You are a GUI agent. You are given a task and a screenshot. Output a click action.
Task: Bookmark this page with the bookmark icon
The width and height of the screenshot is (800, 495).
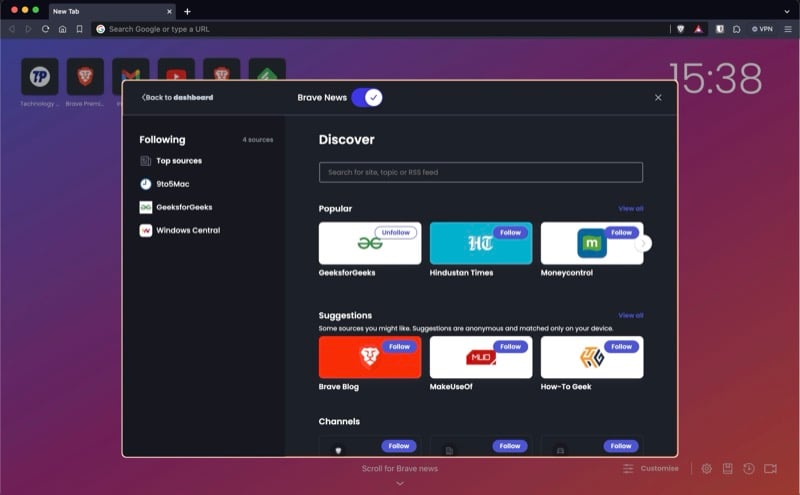pos(79,29)
